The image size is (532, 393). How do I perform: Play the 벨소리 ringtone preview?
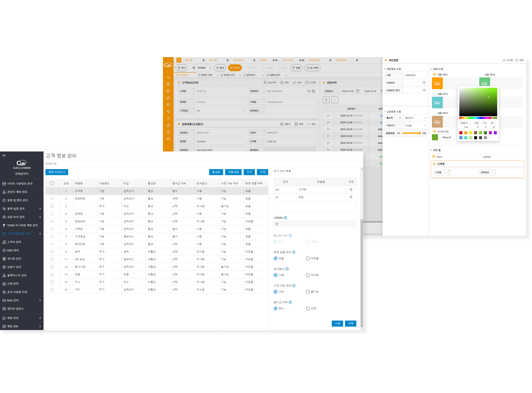[x=400, y=118]
